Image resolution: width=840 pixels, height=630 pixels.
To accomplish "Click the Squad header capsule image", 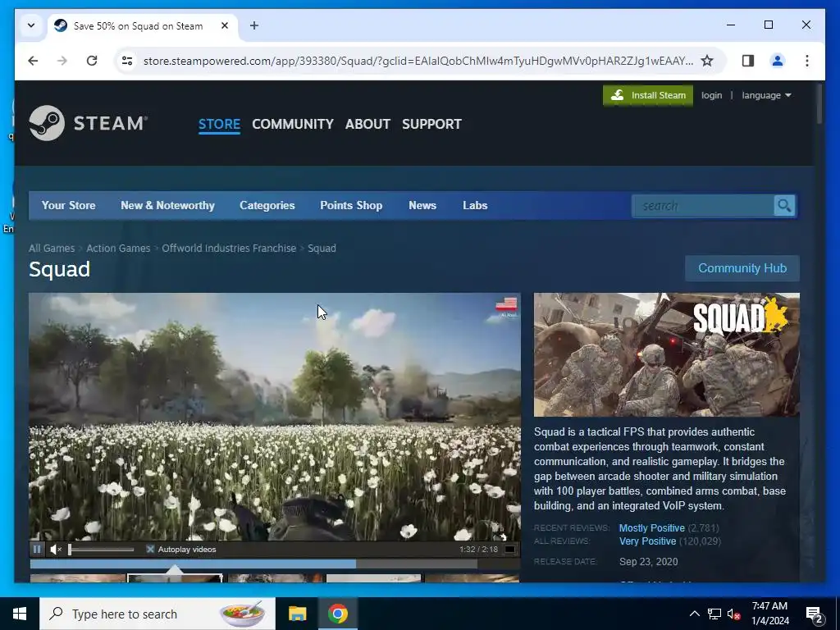I will pyautogui.click(x=666, y=354).
